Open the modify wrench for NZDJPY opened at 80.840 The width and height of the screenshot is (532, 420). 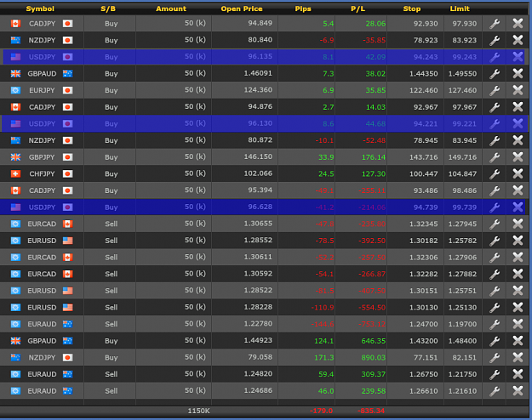click(495, 40)
